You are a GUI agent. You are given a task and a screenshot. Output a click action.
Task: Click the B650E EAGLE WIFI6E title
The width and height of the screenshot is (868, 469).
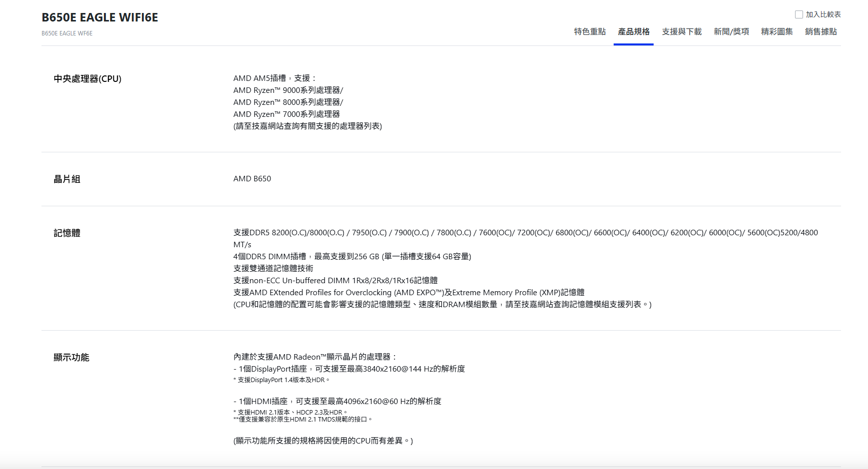point(100,17)
